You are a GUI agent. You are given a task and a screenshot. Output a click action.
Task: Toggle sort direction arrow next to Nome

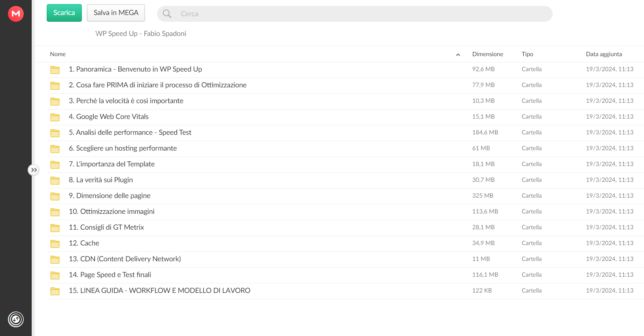pos(458,55)
